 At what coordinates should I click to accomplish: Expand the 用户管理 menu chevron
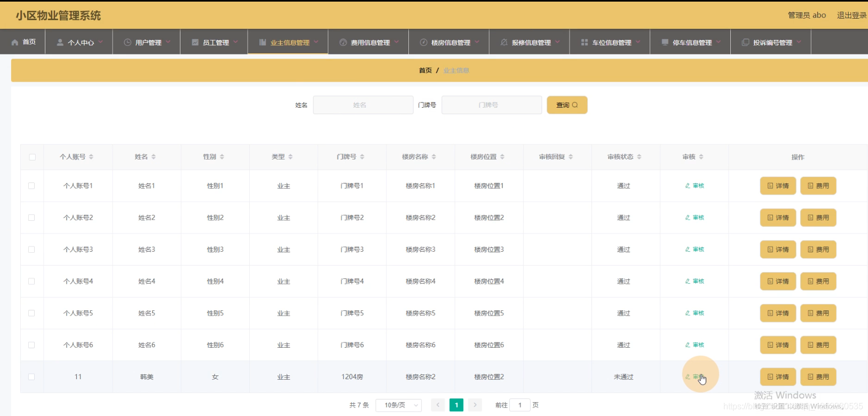click(x=168, y=42)
